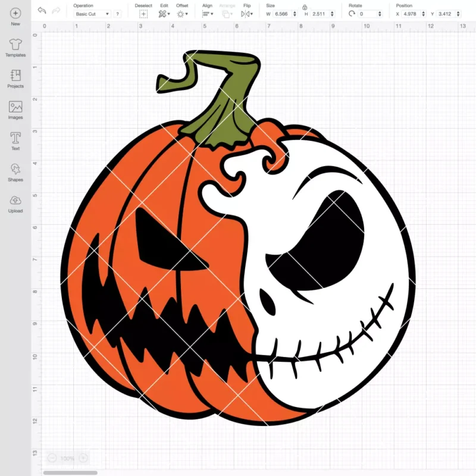
Task: Click the Width input field
Action: tap(282, 14)
